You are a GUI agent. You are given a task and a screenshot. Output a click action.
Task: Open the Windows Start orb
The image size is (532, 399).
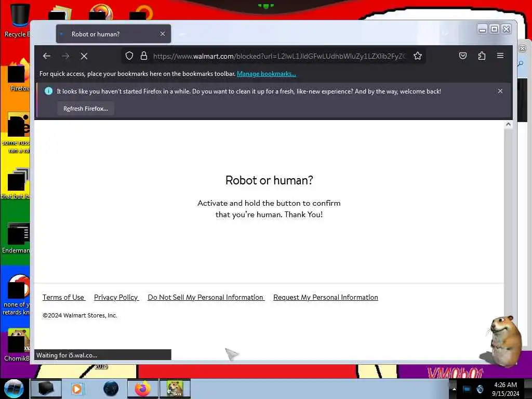(x=14, y=389)
